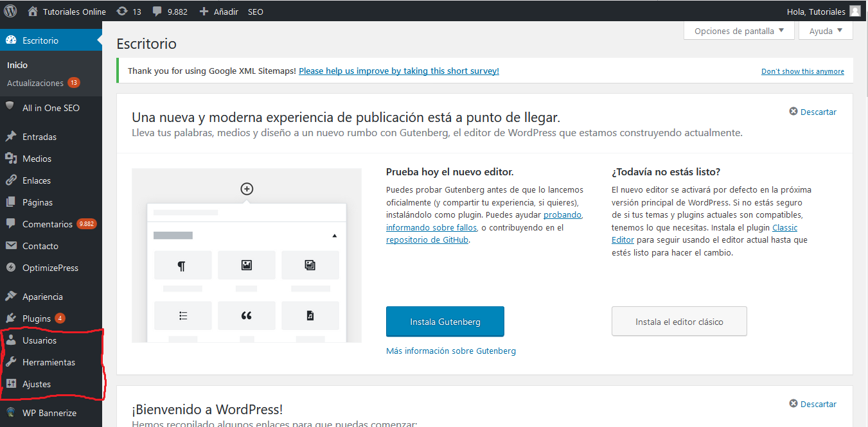
Task: Open the Google XML Sitemaps survey link
Action: 399,71
